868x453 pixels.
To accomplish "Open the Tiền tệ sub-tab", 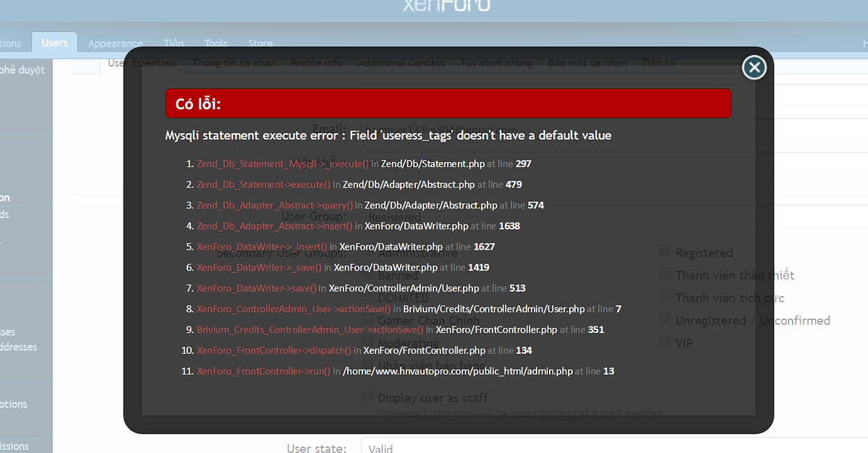I will pos(658,63).
